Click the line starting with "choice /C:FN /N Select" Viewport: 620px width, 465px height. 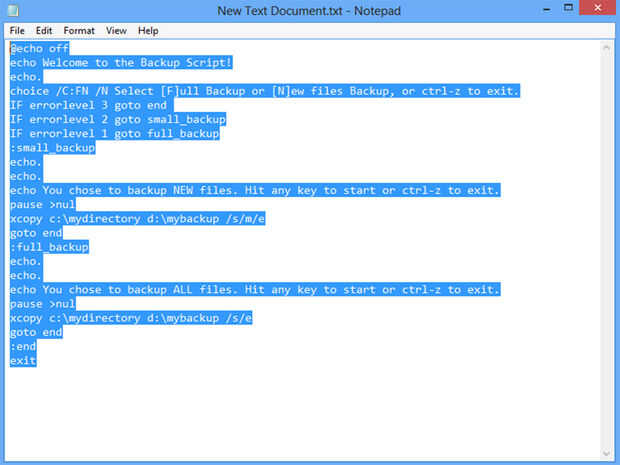pos(265,91)
